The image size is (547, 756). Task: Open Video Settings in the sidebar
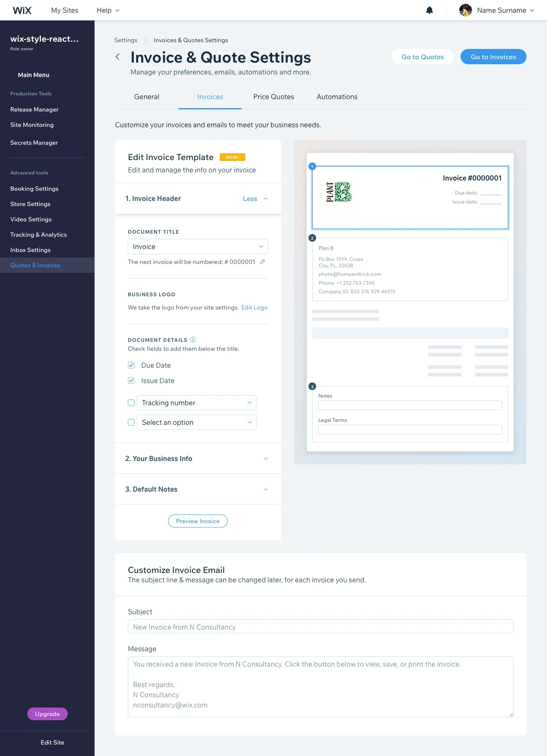click(31, 219)
